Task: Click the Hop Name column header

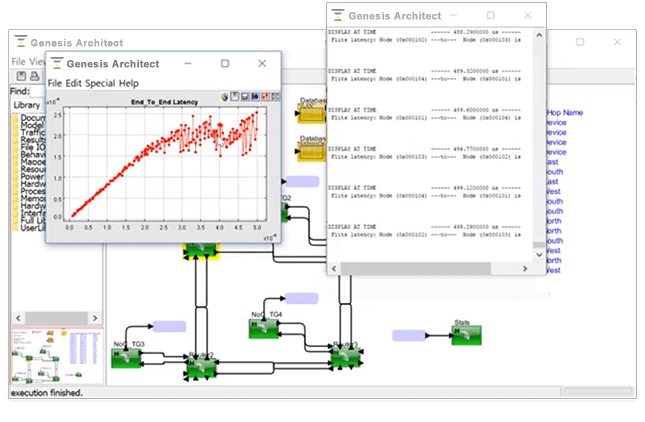Action: coord(565,112)
